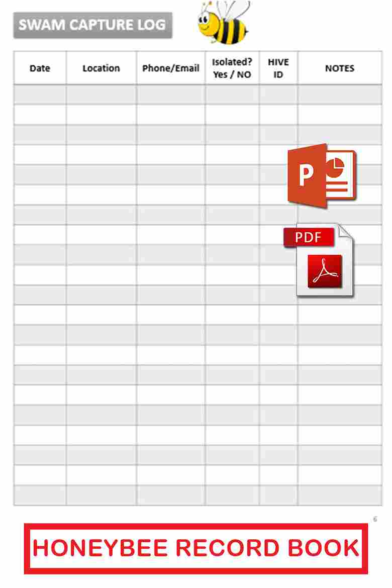
Task: Click the HONEYBEE RECORD BOOK banner
Action: coord(196,548)
